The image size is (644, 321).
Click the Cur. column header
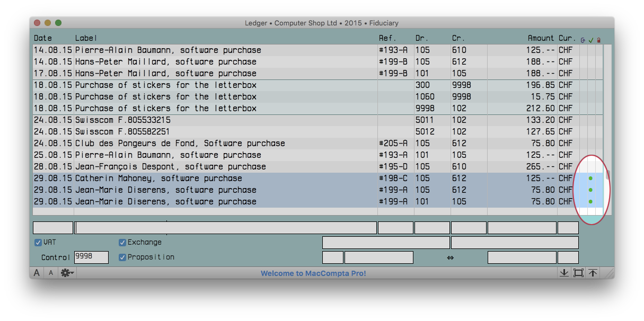point(567,38)
